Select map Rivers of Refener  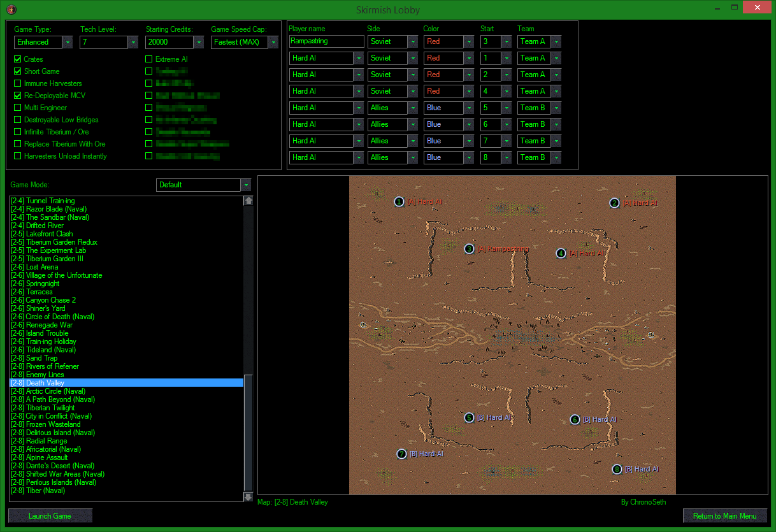[126, 366]
